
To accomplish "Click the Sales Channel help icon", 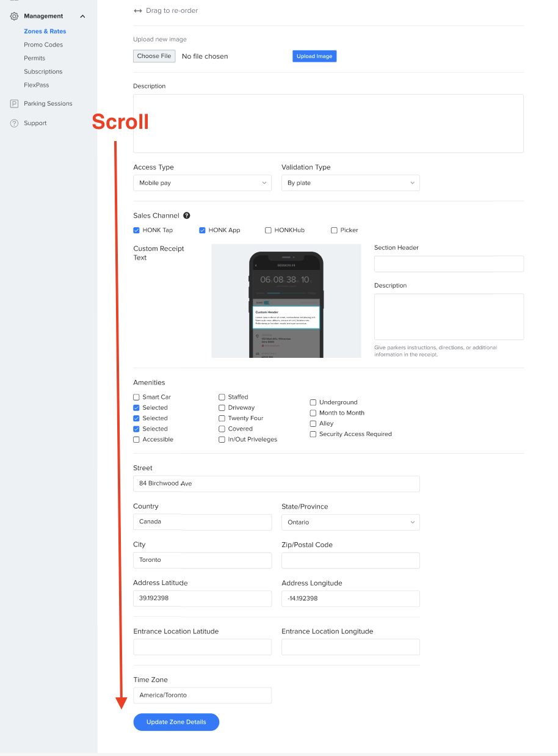I will (187, 216).
